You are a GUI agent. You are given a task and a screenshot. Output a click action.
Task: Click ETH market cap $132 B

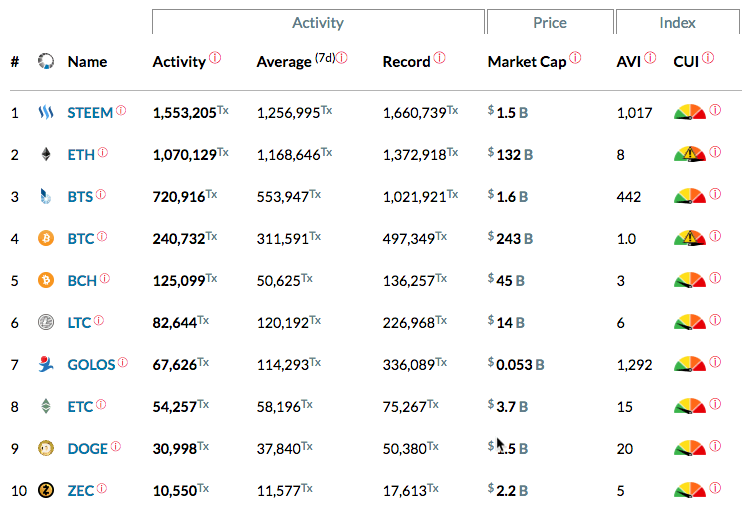(510, 155)
